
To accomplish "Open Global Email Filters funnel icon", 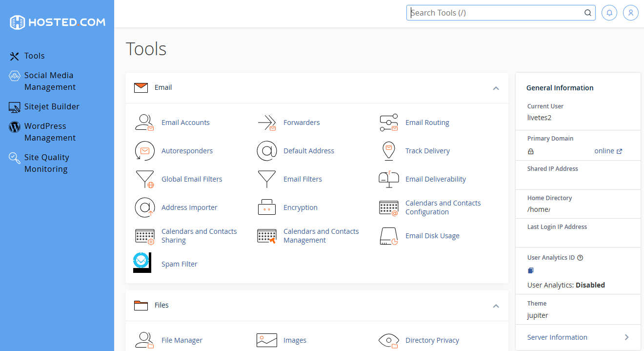I will (x=144, y=179).
